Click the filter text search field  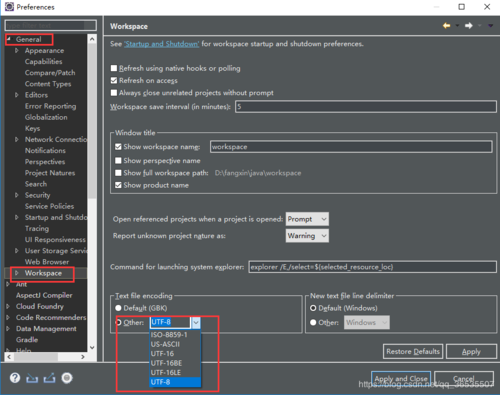(x=51, y=25)
